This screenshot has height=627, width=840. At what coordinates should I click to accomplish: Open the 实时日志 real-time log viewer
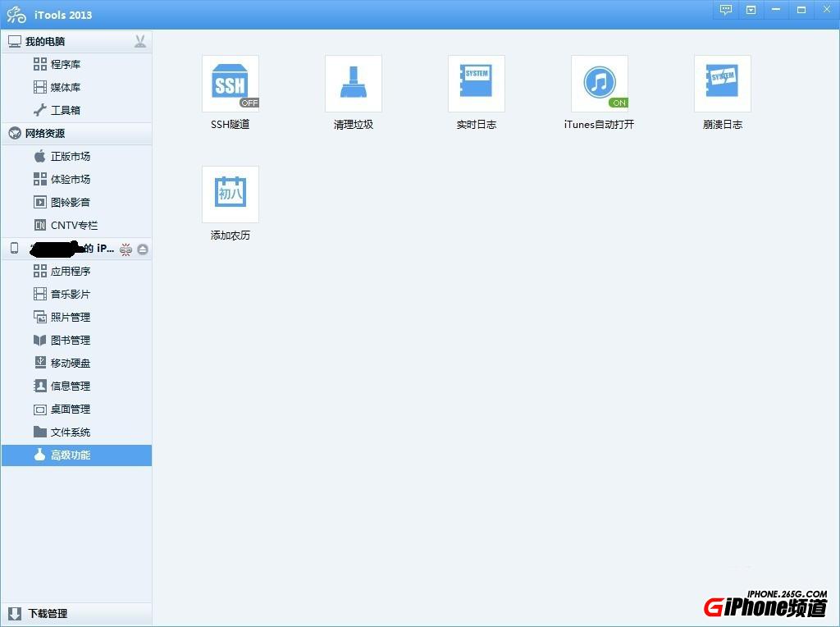click(476, 90)
